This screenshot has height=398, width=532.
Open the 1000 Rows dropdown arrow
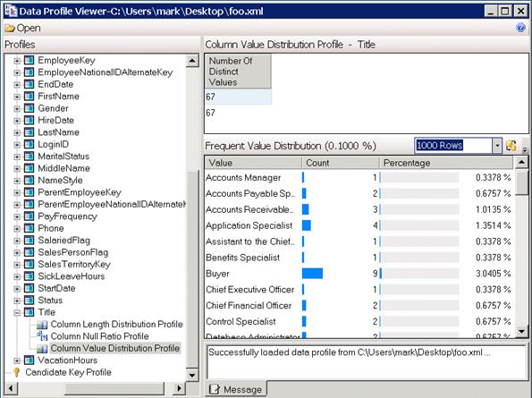[497, 146]
